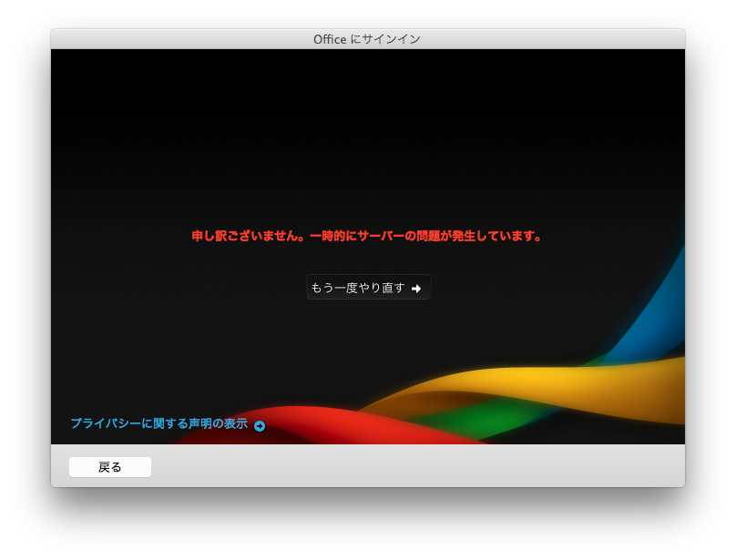Click the red server error message text
The height and width of the screenshot is (560, 736).
point(366,236)
